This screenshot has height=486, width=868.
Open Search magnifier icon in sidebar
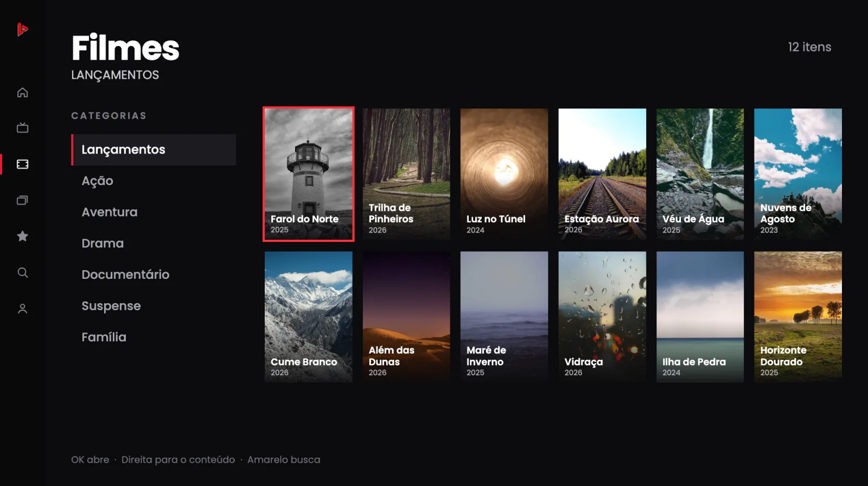pyautogui.click(x=22, y=272)
